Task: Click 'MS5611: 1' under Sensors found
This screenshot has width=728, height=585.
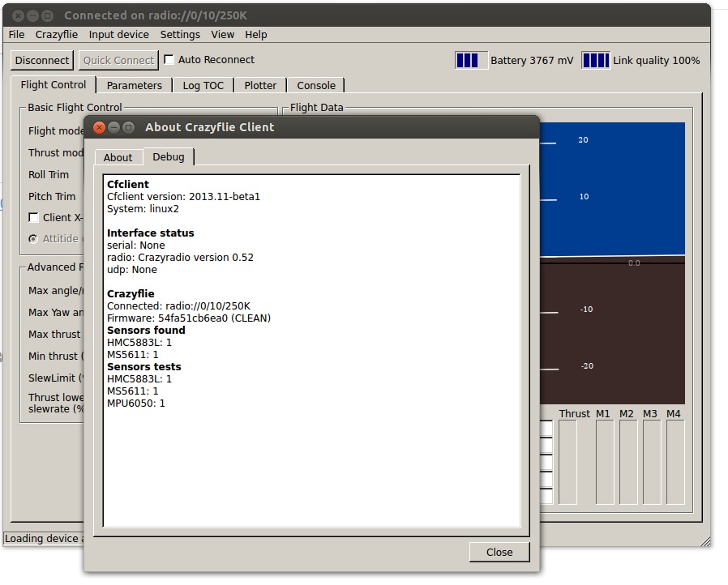Action: click(x=133, y=354)
